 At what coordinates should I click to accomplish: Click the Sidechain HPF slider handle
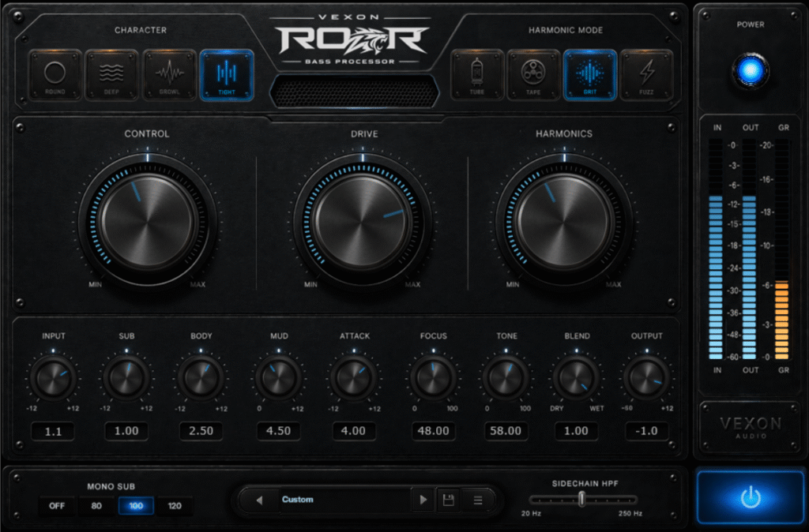tap(582, 499)
